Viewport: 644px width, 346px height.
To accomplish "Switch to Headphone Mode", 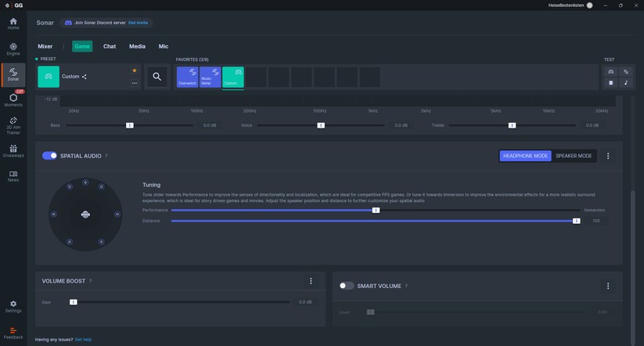I will coord(525,156).
